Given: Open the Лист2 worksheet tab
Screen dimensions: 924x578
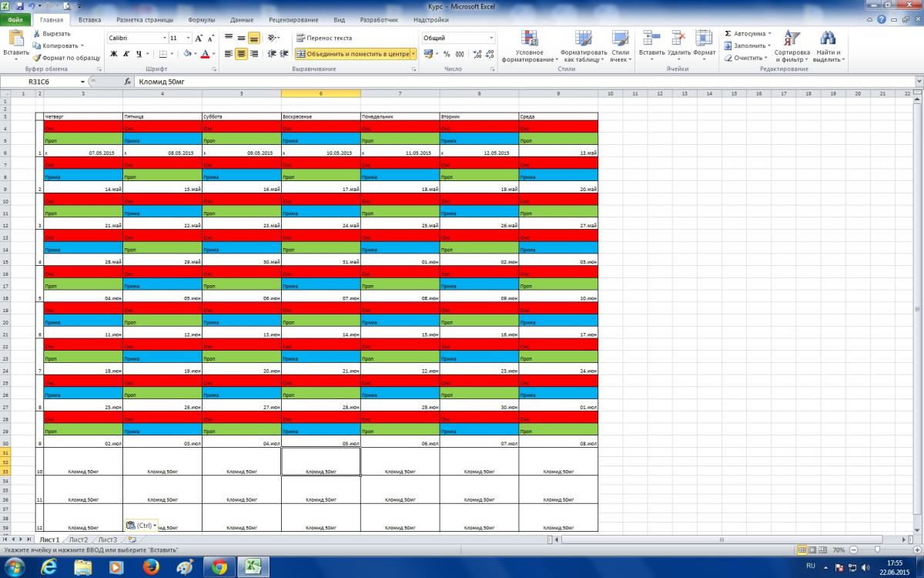Looking at the screenshot, I should (78, 539).
